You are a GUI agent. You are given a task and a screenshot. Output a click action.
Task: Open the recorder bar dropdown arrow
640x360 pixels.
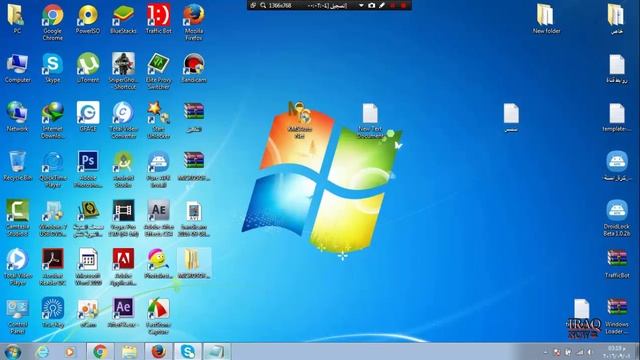click(361, 5)
